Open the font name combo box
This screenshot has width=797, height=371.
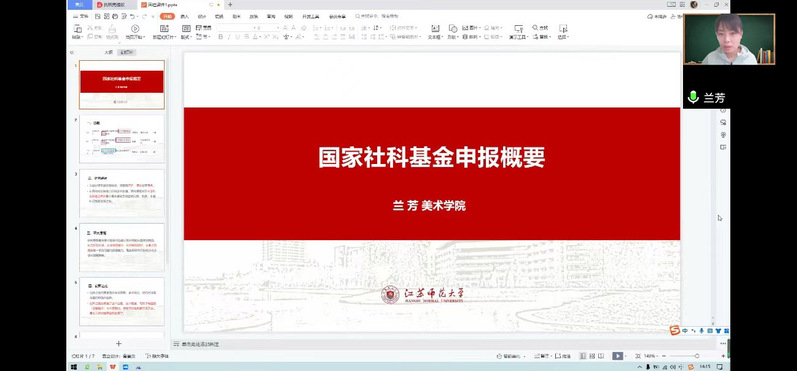tap(235, 27)
